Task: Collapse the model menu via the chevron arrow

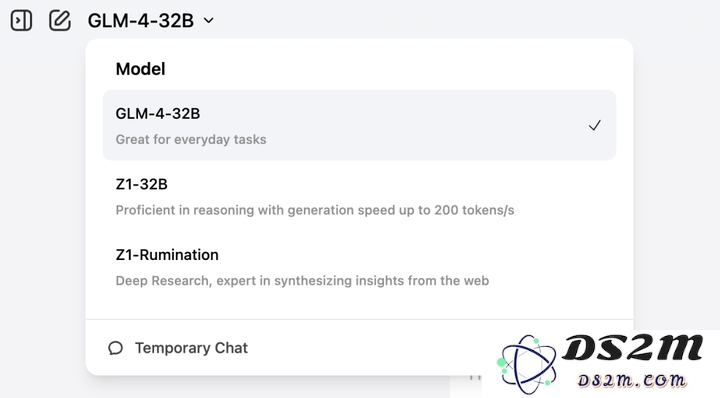Action: click(x=208, y=21)
